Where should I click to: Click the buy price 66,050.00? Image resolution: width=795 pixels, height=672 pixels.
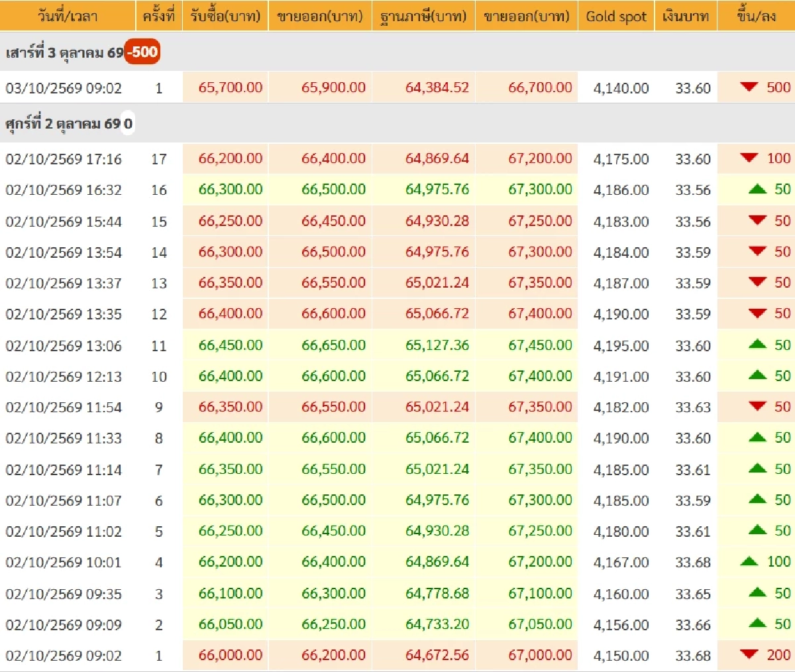[x=231, y=624]
